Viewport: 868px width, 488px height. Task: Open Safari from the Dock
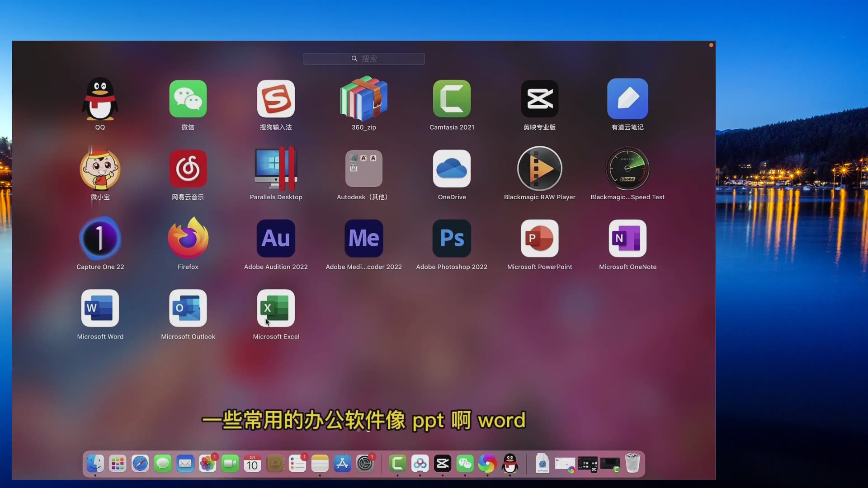[x=140, y=463]
